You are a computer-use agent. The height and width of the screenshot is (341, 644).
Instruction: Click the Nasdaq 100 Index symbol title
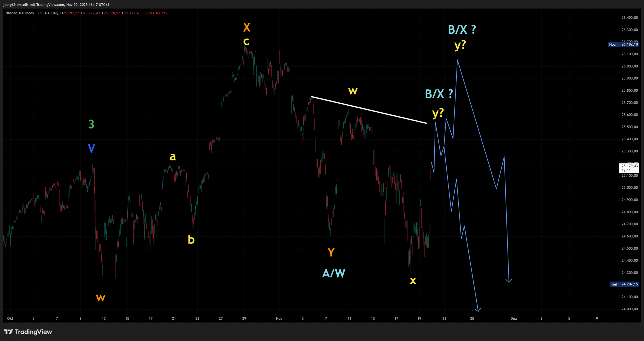pos(20,13)
